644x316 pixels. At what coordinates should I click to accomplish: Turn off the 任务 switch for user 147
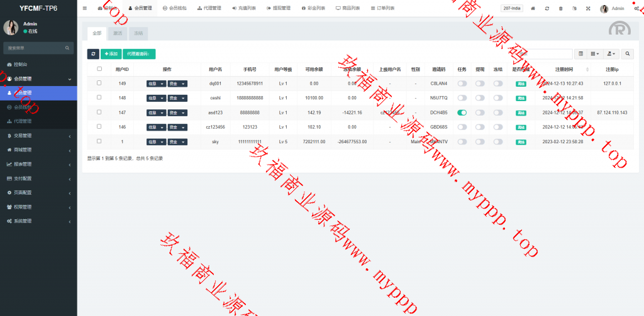462,112
